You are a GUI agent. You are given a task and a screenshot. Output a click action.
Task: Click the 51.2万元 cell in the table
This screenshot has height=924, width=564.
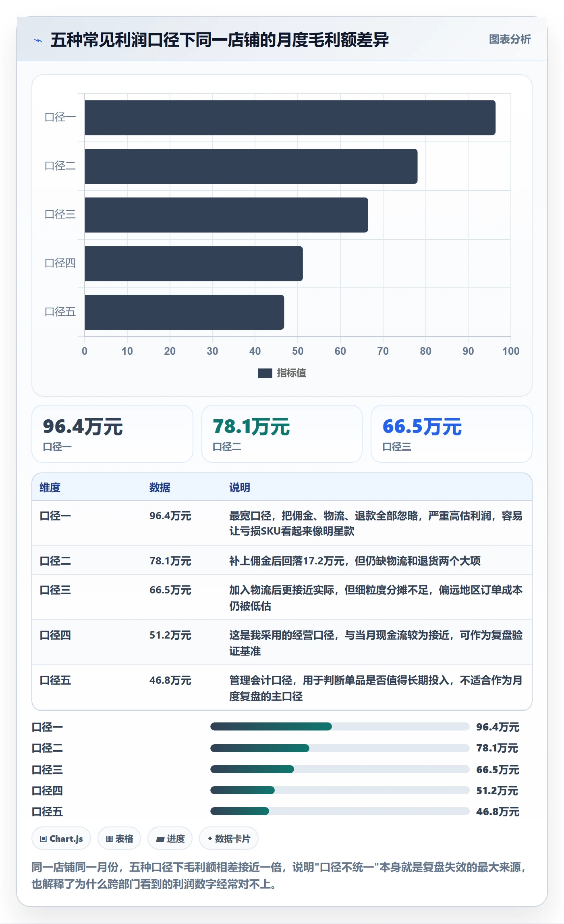(170, 635)
